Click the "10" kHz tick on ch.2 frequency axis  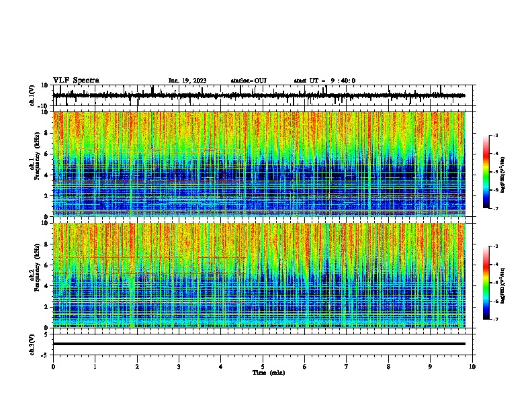[x=45, y=223]
